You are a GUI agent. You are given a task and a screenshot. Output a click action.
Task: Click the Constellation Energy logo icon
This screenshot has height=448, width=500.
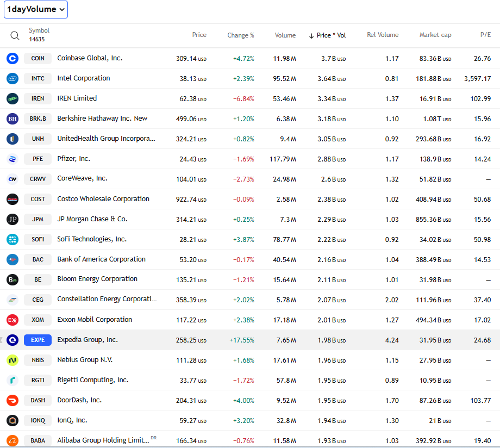tap(12, 300)
